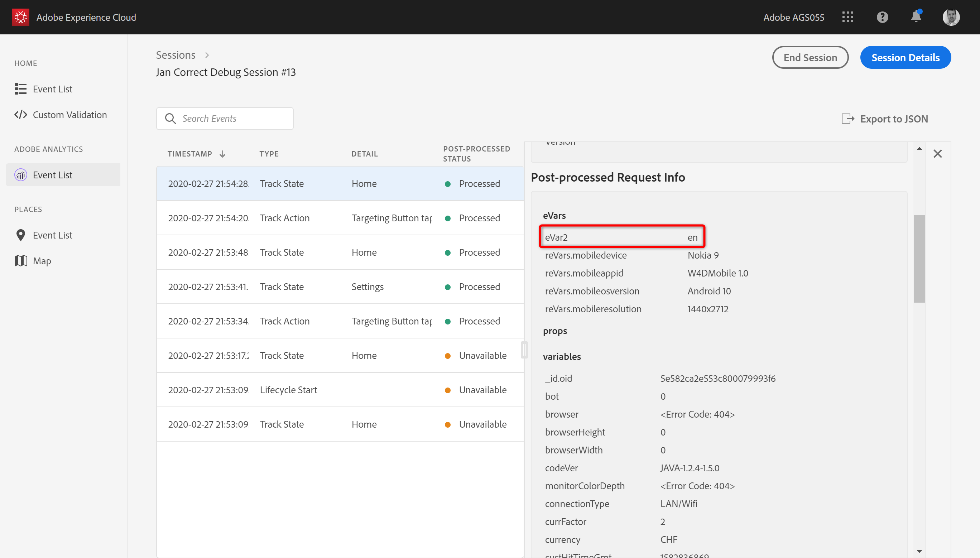Go back to Sessions breadcrumb link
Image resolution: width=980 pixels, height=558 pixels.
(x=176, y=55)
